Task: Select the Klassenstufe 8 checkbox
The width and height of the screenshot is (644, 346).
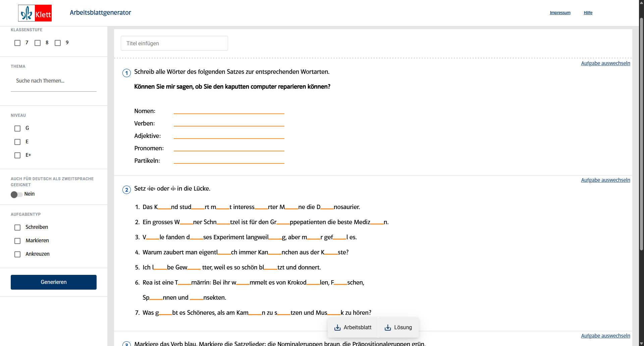Action: 38,43
